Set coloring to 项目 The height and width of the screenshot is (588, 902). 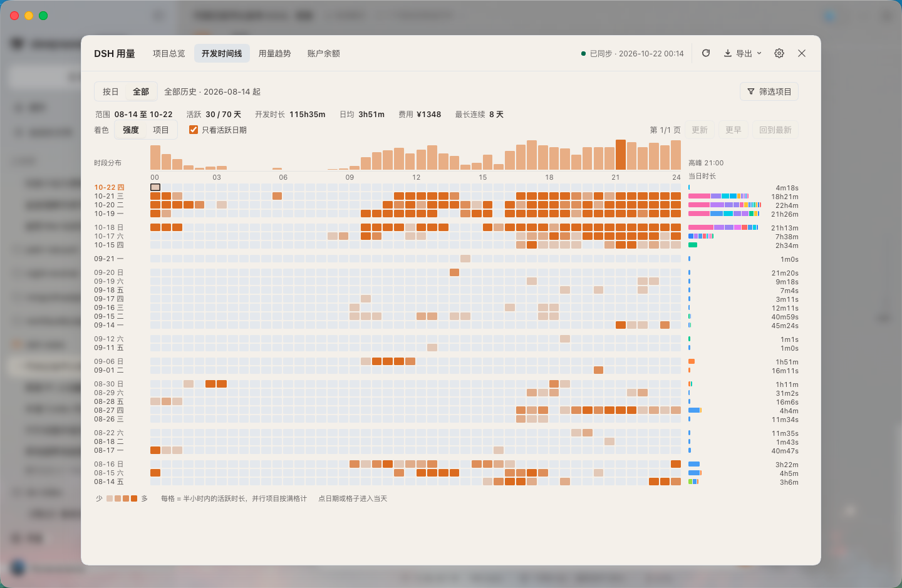(x=161, y=130)
